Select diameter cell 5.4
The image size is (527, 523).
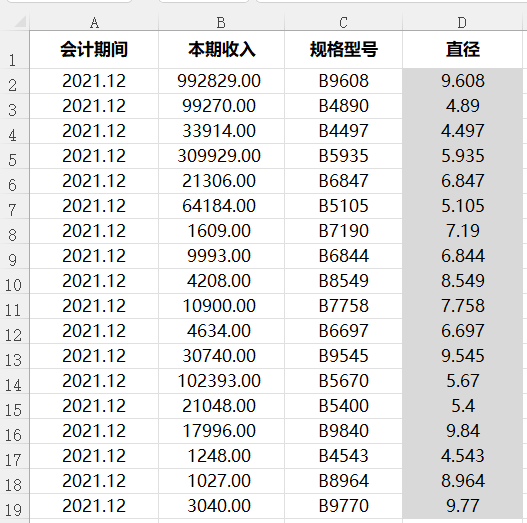(462, 406)
